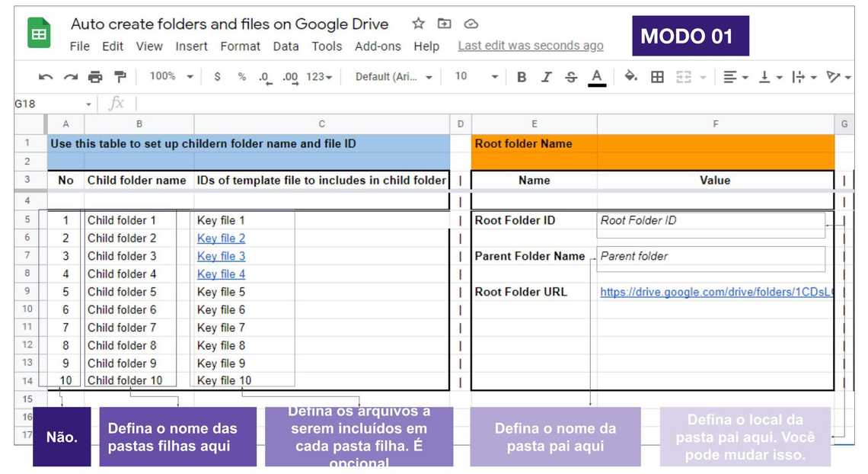Select the Paint format roller icon
This screenshot has width=868, height=474.
[120, 77]
